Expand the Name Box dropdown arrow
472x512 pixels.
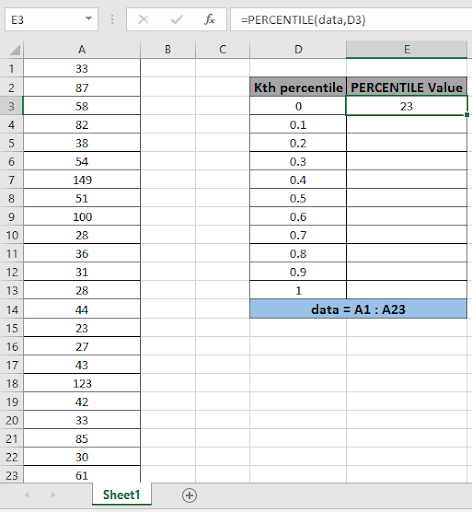89,18
